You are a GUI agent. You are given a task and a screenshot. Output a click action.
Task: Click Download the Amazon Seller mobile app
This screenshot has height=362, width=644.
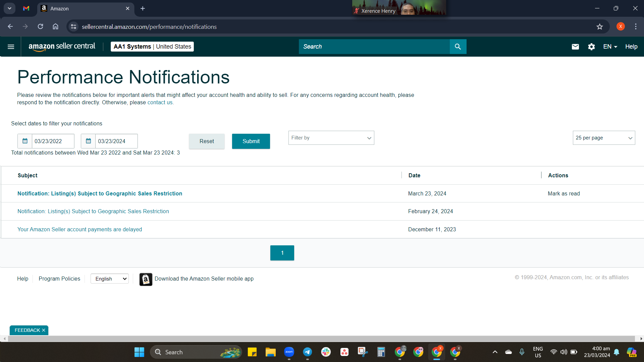pos(204,279)
